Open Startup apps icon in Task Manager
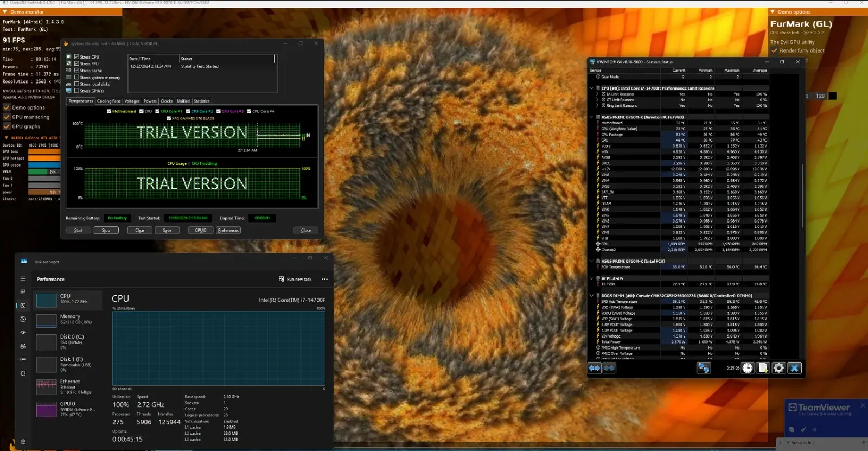 pyautogui.click(x=23, y=333)
